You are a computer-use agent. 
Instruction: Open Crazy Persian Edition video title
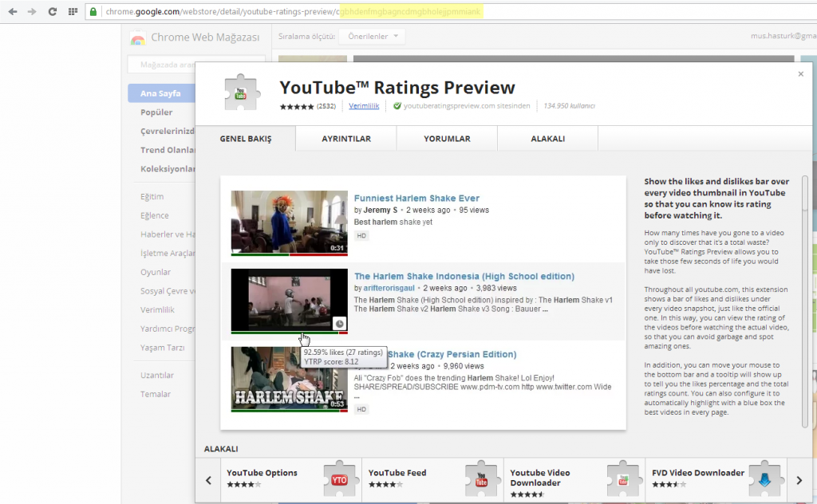click(x=452, y=354)
